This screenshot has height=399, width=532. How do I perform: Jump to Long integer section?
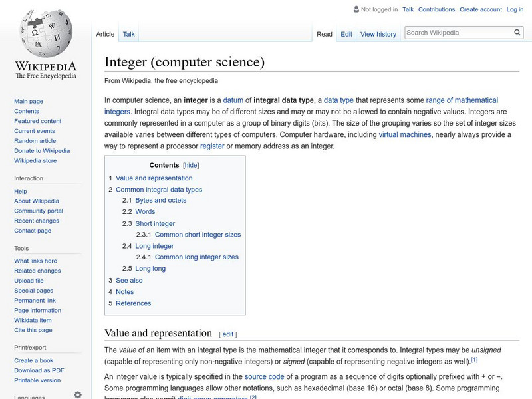point(154,246)
